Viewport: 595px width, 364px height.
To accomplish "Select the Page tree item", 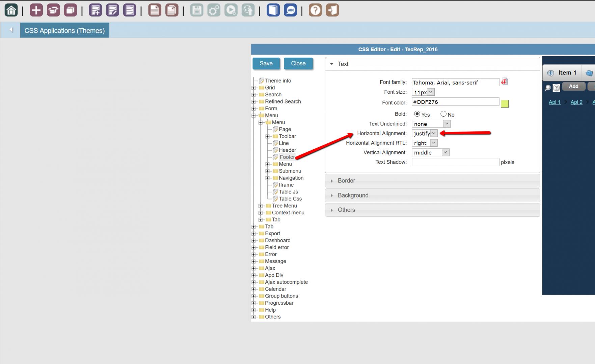I will point(285,129).
